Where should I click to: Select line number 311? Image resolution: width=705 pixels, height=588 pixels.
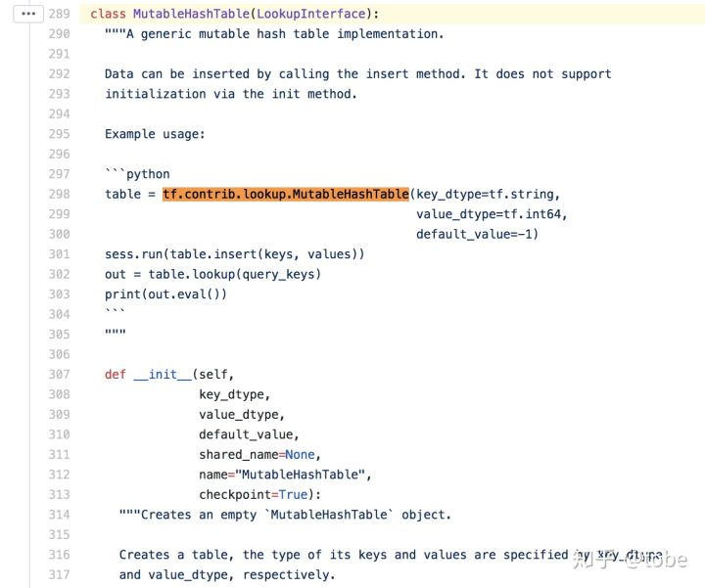coord(60,455)
